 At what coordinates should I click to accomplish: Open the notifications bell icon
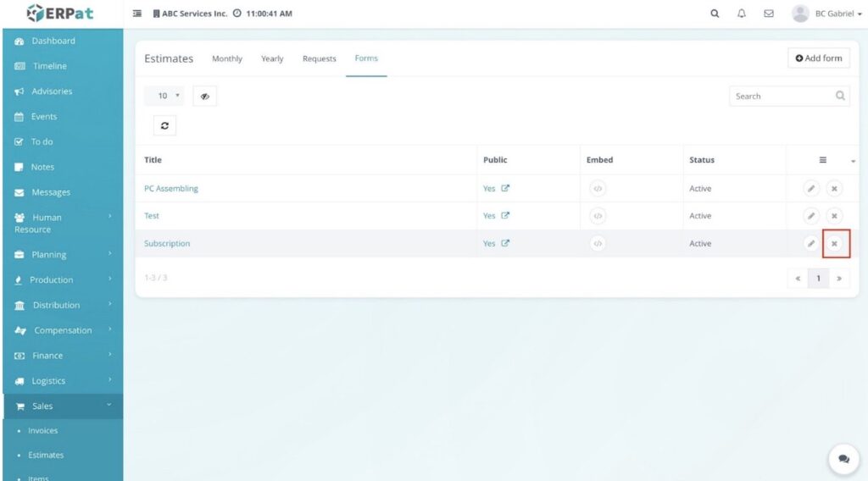pyautogui.click(x=742, y=14)
